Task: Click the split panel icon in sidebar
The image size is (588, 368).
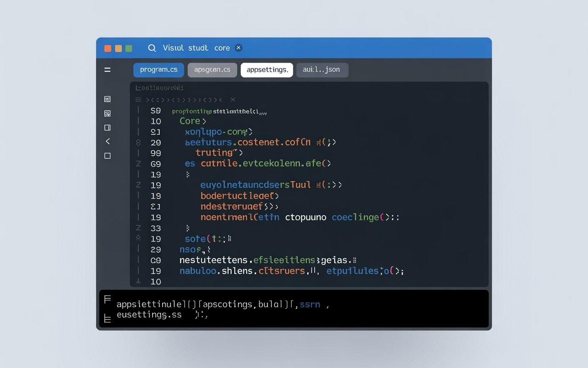Action: click(107, 127)
